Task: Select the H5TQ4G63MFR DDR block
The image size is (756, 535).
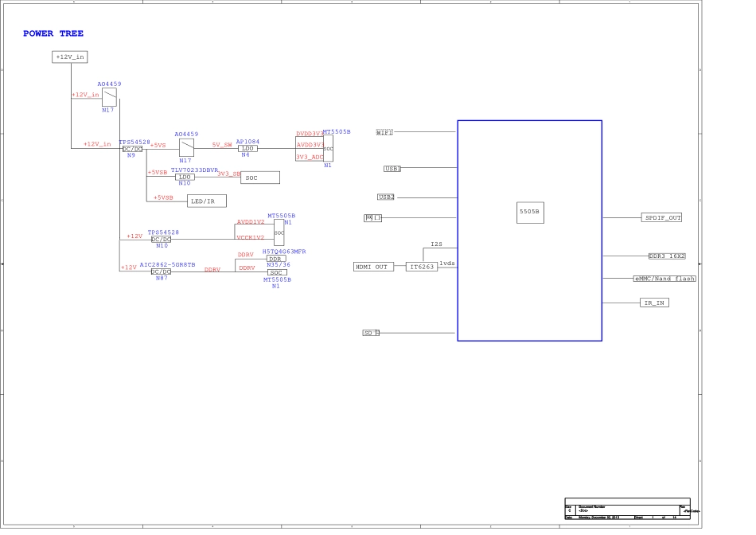Action: [276, 259]
